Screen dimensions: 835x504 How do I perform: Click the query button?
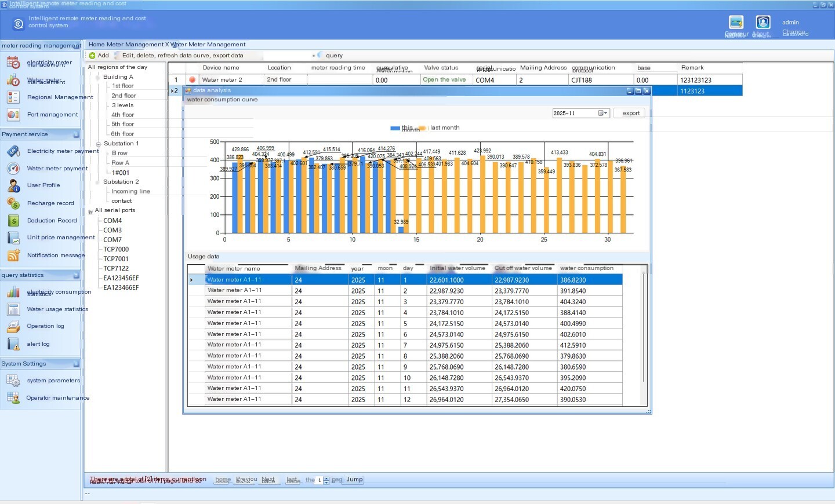click(329, 56)
